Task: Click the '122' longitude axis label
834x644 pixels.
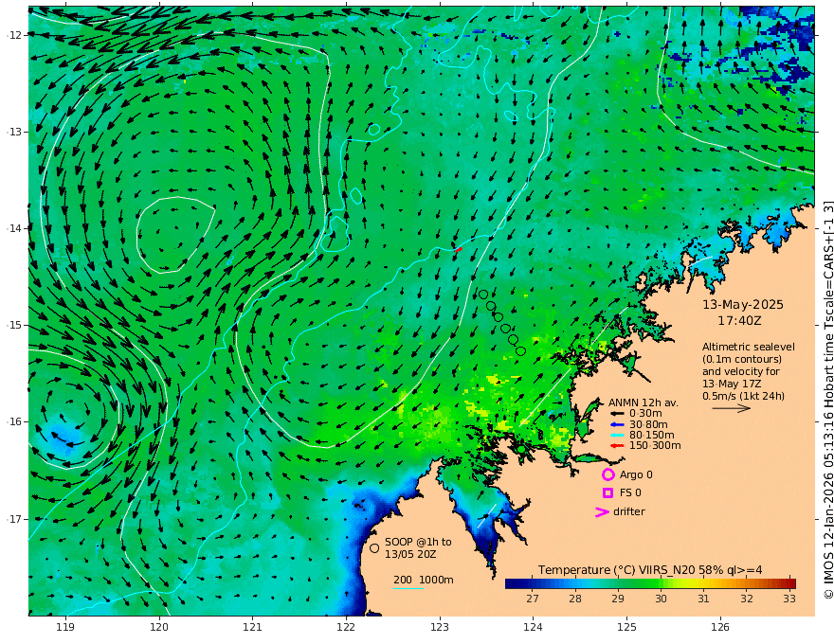Action: (x=346, y=627)
